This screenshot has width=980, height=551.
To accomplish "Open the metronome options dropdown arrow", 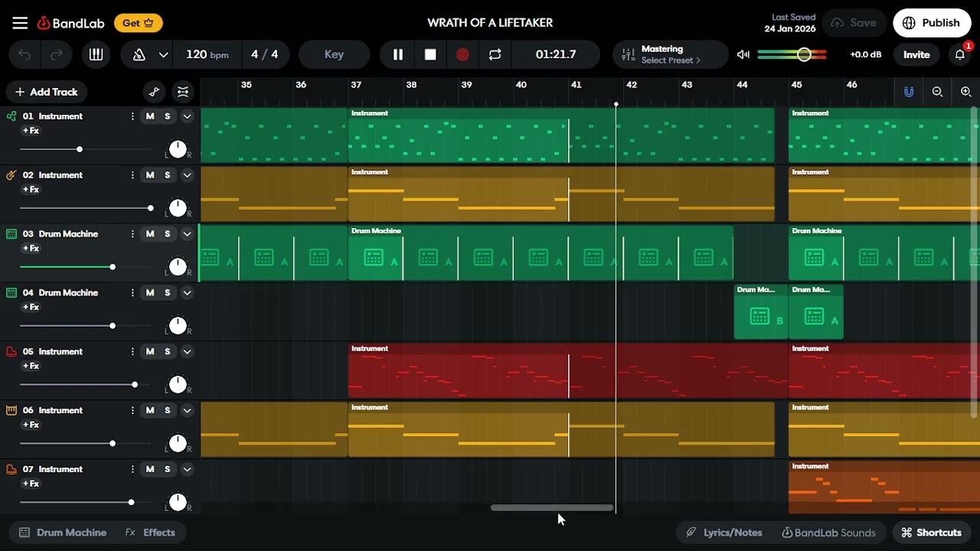I will (163, 54).
